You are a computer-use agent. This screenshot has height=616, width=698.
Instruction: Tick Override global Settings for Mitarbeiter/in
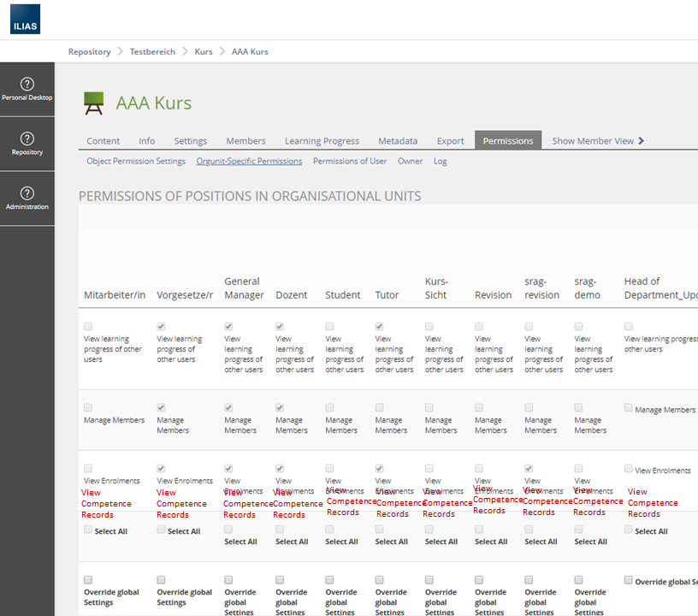88,580
